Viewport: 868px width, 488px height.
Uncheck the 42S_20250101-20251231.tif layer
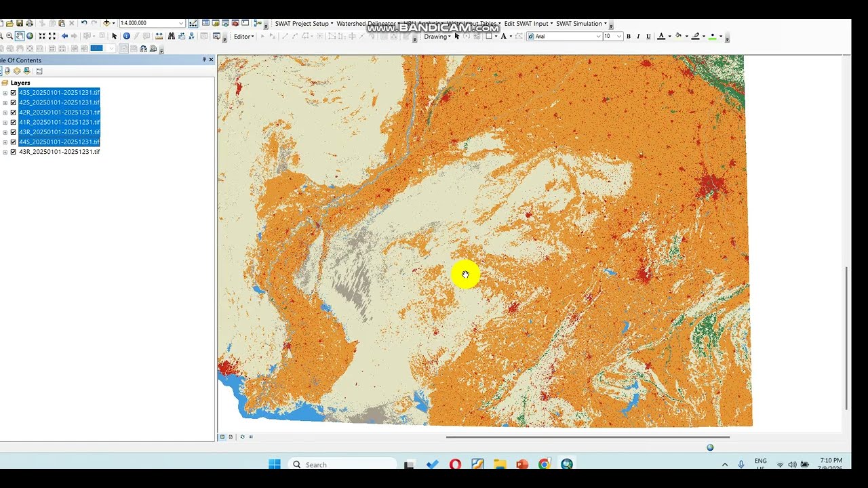[13, 102]
